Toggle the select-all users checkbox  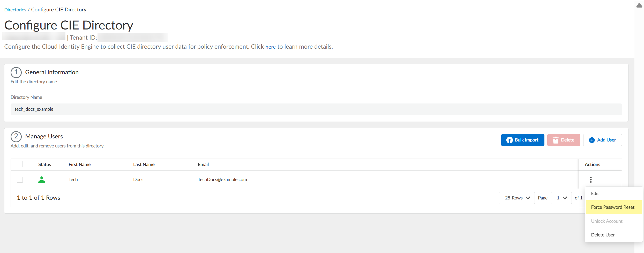(x=20, y=164)
